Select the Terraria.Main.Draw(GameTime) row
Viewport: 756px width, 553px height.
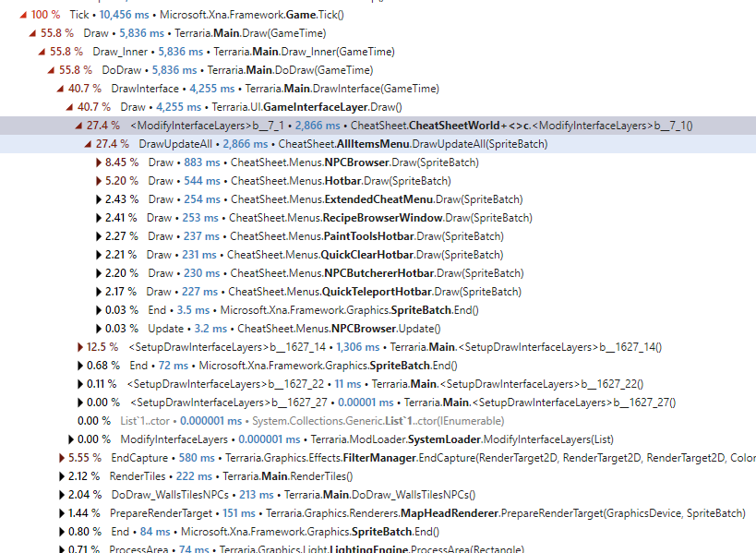[x=378, y=33]
